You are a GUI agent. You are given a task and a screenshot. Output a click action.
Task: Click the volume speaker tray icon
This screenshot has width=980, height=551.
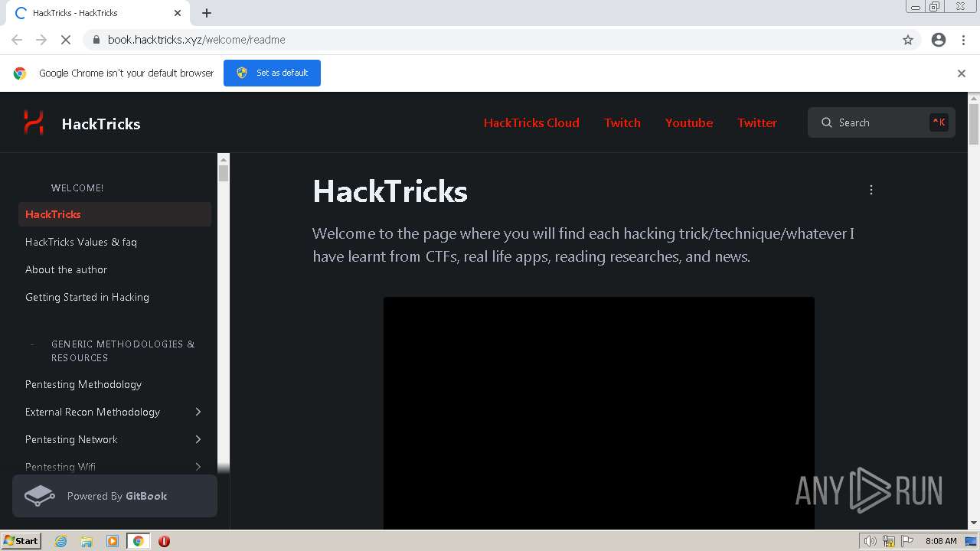(870, 541)
